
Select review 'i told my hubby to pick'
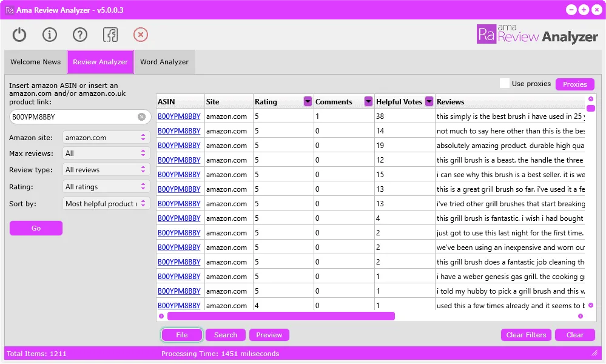coord(510,291)
